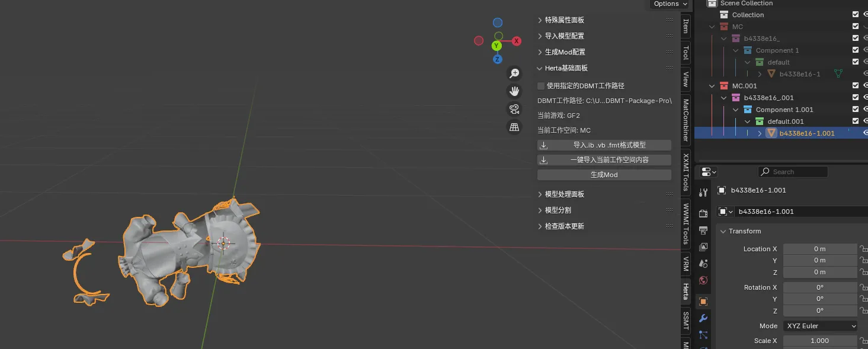
Task: Click the red X axis gizmo
Action: [517, 41]
